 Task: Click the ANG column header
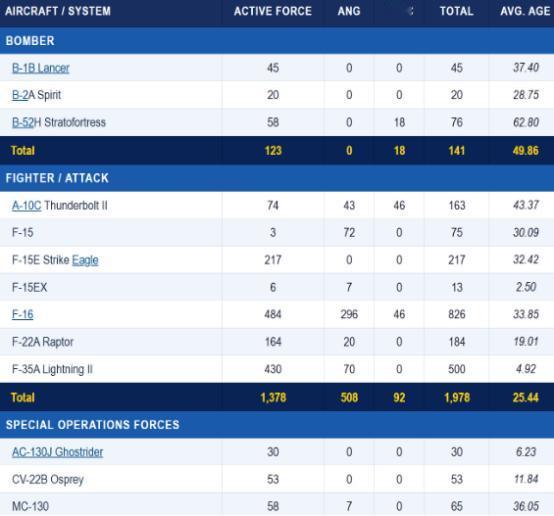(349, 11)
